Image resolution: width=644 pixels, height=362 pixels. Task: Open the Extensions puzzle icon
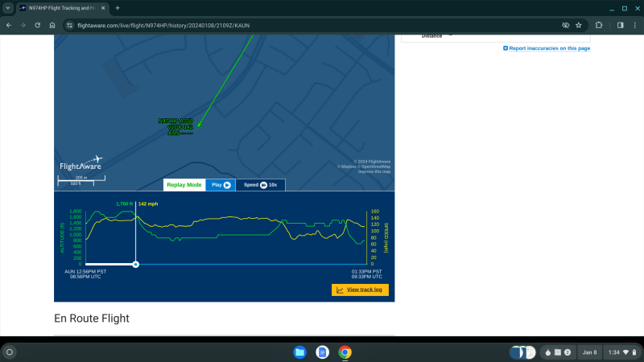coord(599,26)
